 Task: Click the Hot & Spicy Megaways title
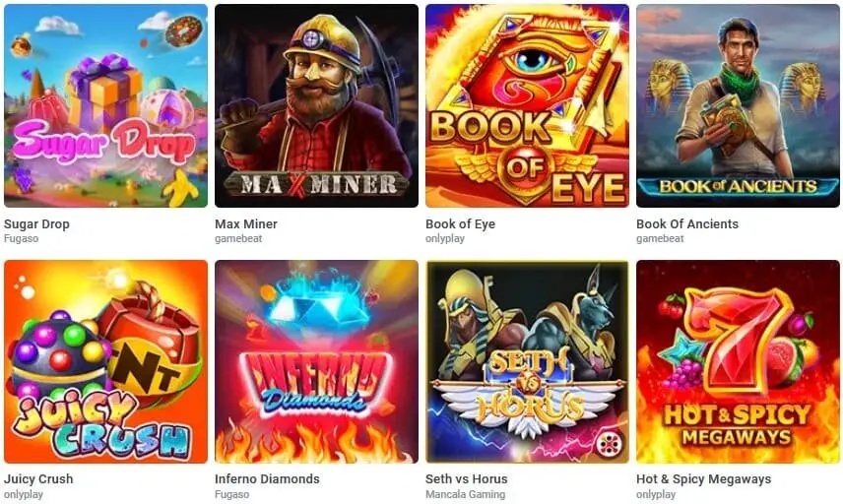coord(704,478)
